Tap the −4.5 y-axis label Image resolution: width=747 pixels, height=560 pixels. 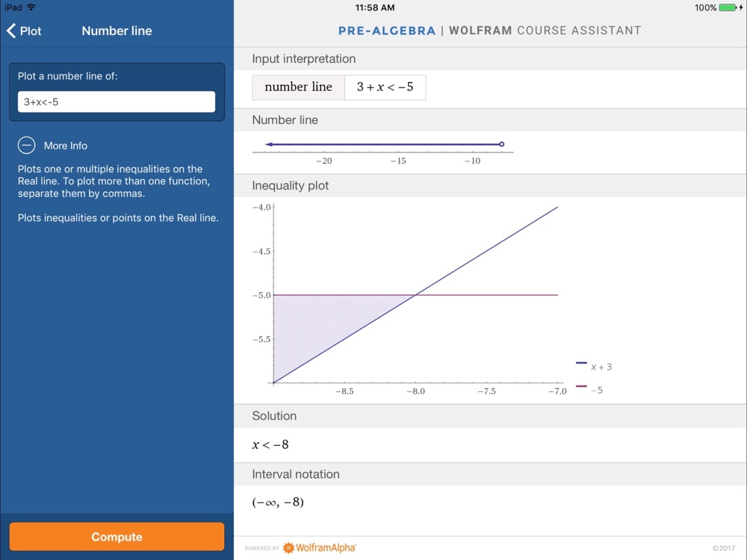(261, 252)
